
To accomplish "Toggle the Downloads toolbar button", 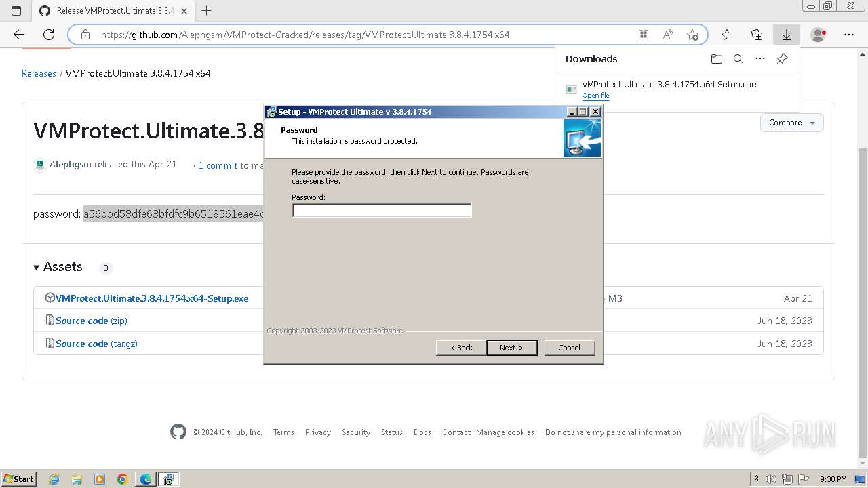I will 787,35.
